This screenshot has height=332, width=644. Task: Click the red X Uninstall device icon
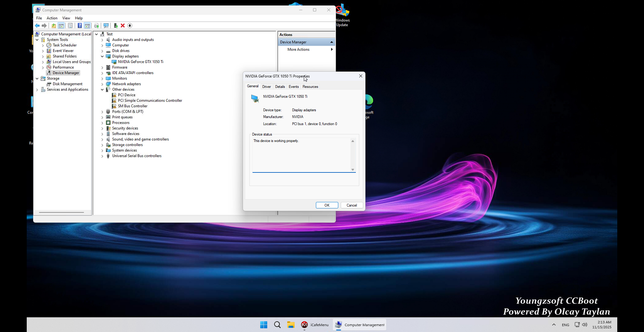click(123, 26)
